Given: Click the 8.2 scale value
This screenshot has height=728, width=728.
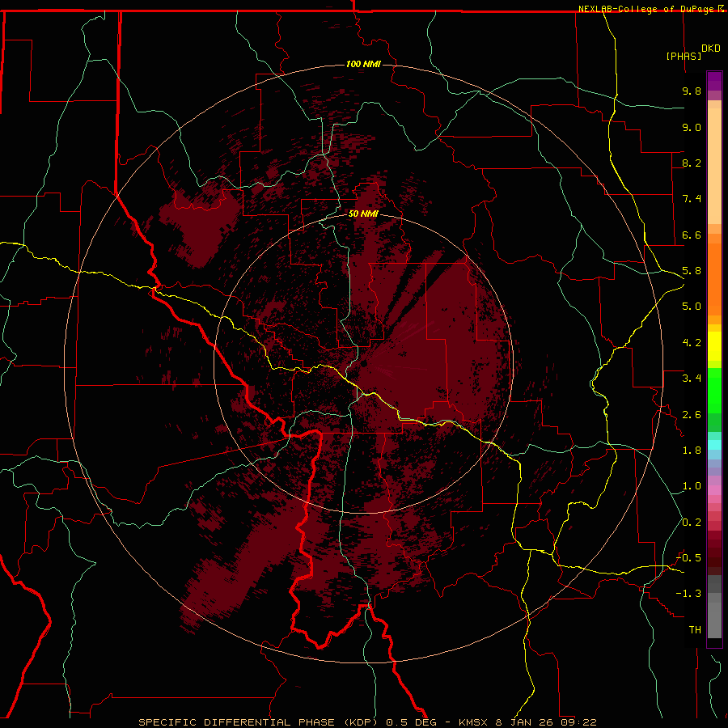Looking at the screenshot, I should (x=692, y=163).
